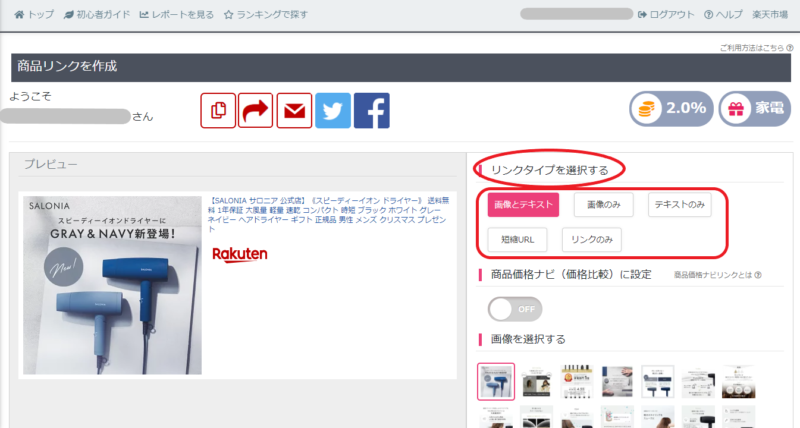The height and width of the screenshot is (428, 800).
Task: Select the テキストのみ link type
Action: tap(680, 205)
